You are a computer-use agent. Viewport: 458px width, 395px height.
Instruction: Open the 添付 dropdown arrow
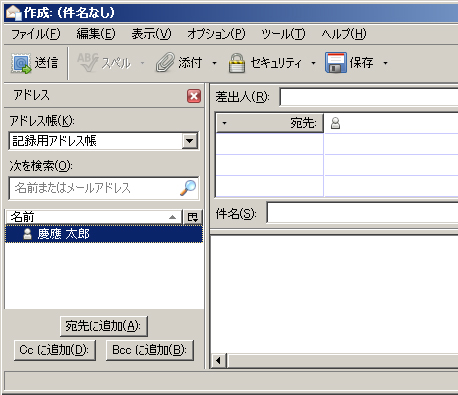pyautogui.click(x=214, y=63)
